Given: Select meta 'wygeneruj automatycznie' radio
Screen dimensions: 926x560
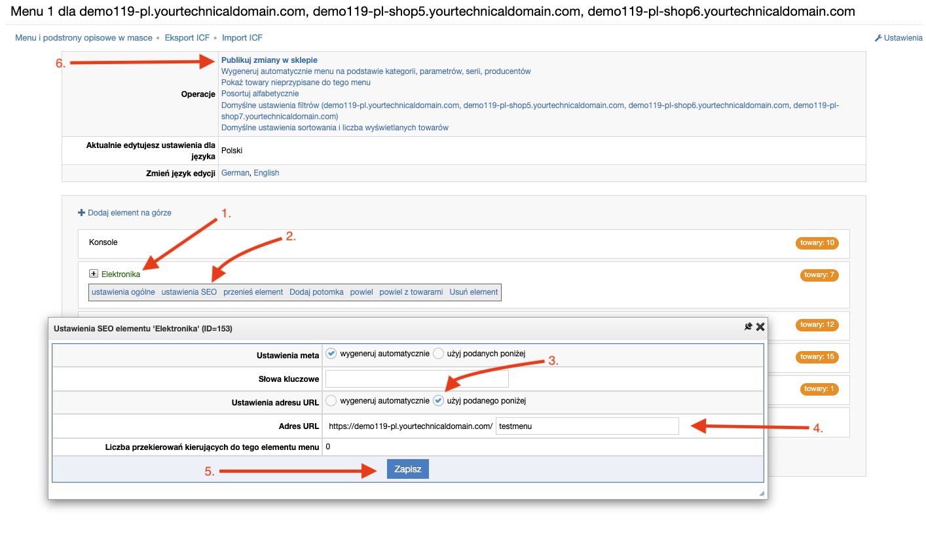Looking at the screenshot, I should click(331, 354).
